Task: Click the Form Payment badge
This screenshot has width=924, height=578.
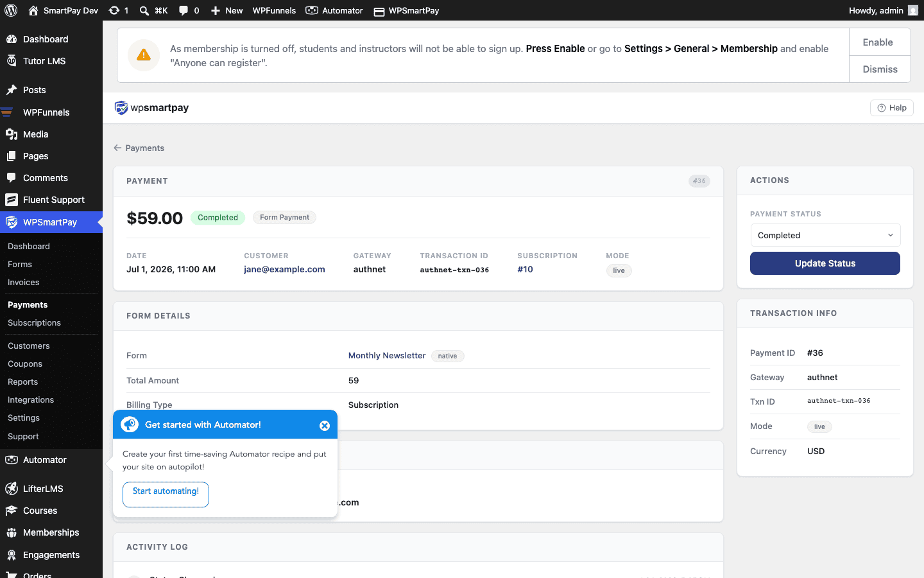Action: [x=284, y=217]
